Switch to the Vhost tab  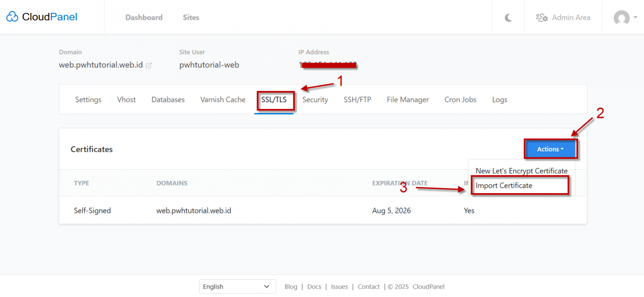click(126, 99)
